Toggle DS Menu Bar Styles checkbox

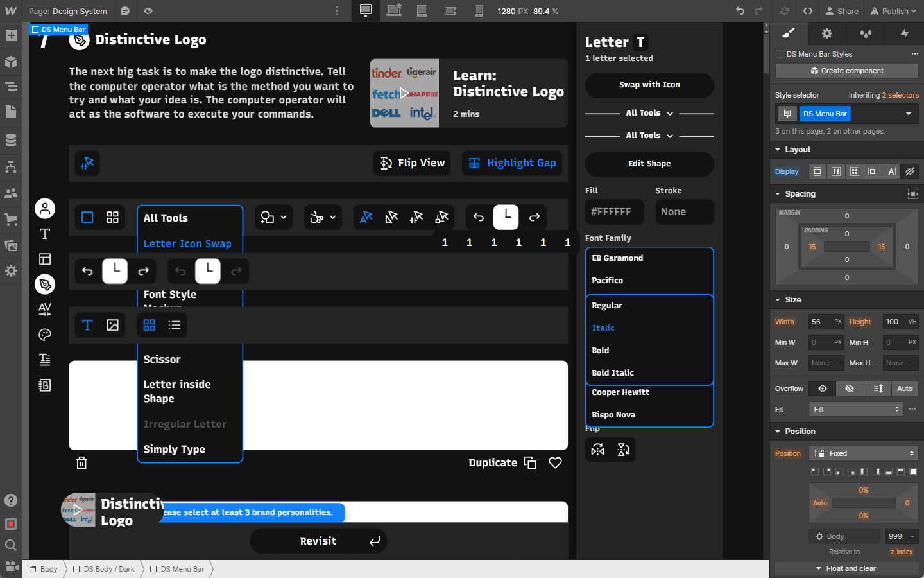pyautogui.click(x=779, y=54)
